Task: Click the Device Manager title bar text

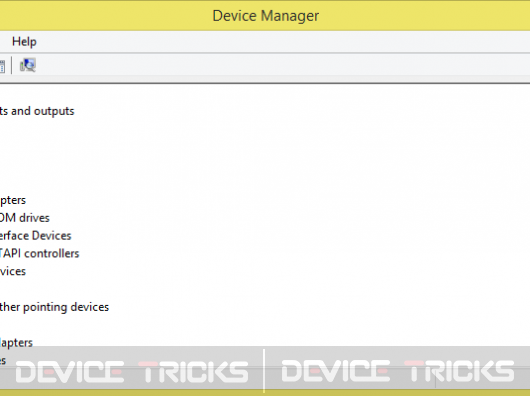Action: (266, 16)
